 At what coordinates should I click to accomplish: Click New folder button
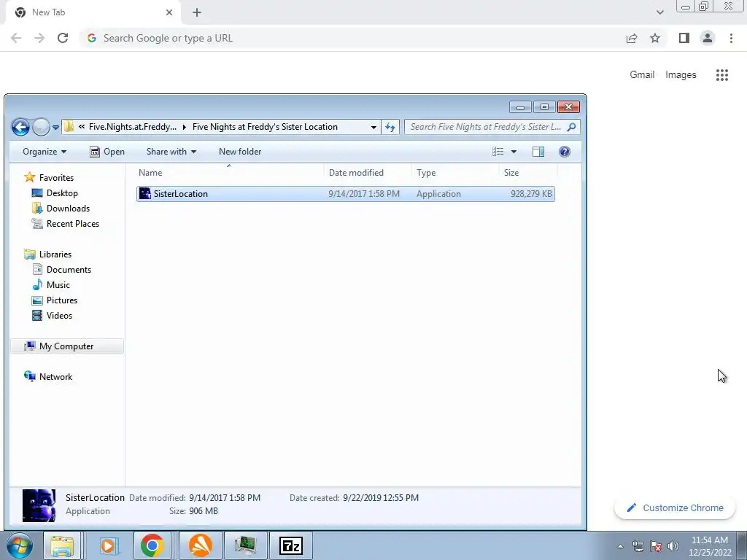[240, 152]
